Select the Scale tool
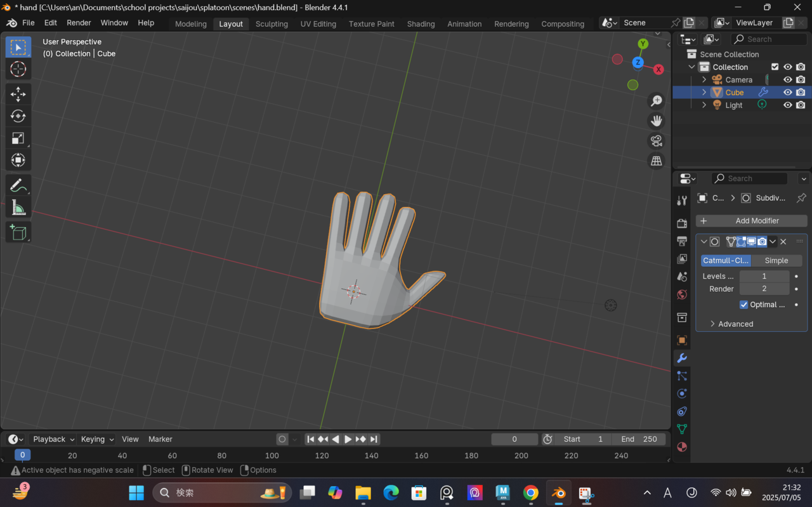The width and height of the screenshot is (812, 507). tap(18, 138)
